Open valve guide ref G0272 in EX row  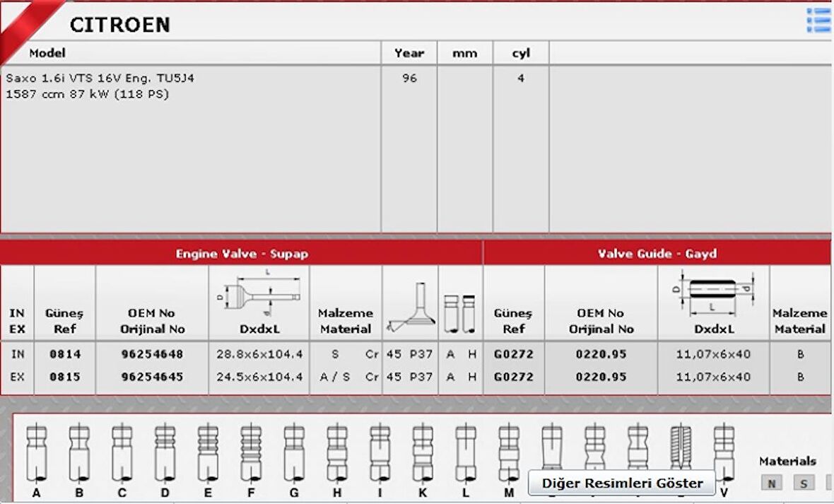(513, 377)
